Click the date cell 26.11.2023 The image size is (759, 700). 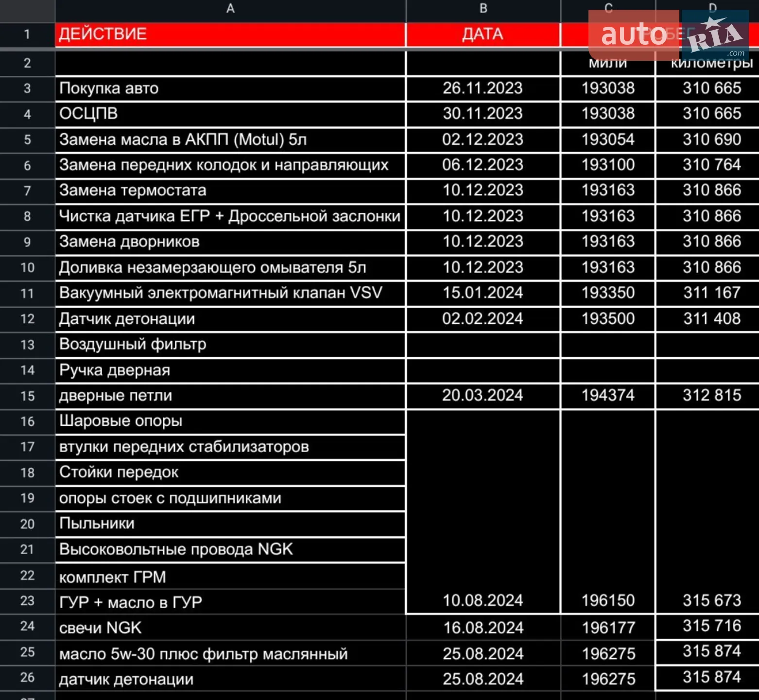[483, 88]
